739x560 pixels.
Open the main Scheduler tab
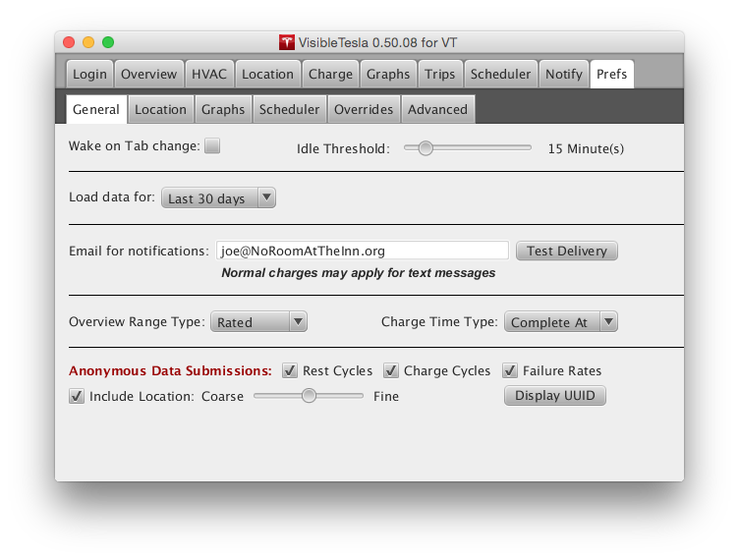500,75
